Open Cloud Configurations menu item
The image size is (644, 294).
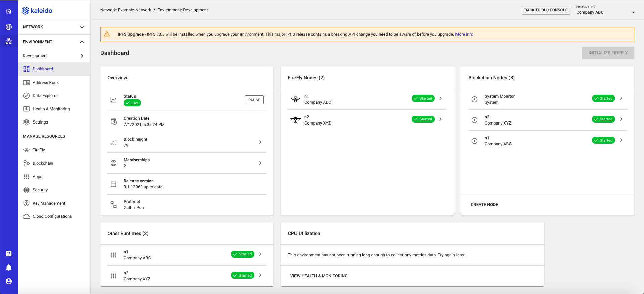pyautogui.click(x=54, y=216)
